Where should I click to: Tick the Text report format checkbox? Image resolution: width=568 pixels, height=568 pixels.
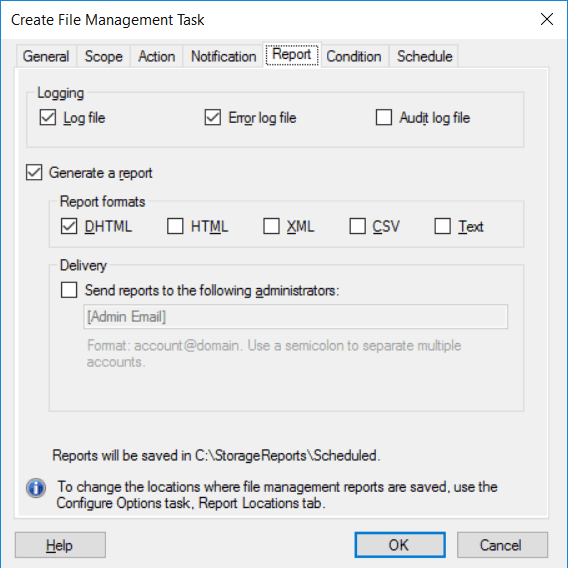tap(443, 226)
